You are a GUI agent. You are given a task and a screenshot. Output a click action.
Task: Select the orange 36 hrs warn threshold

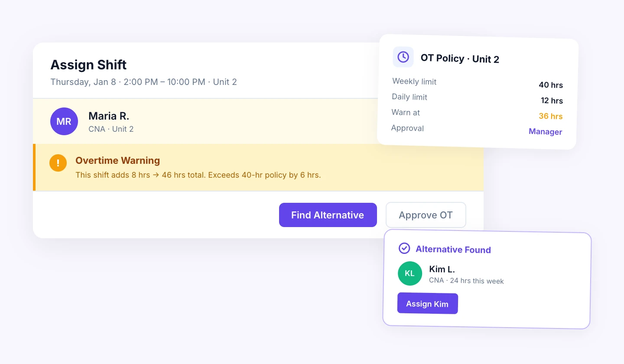[551, 116]
